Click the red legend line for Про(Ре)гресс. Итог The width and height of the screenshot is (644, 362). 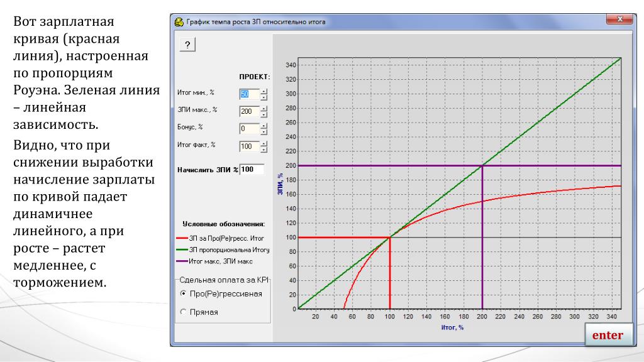pos(182,239)
